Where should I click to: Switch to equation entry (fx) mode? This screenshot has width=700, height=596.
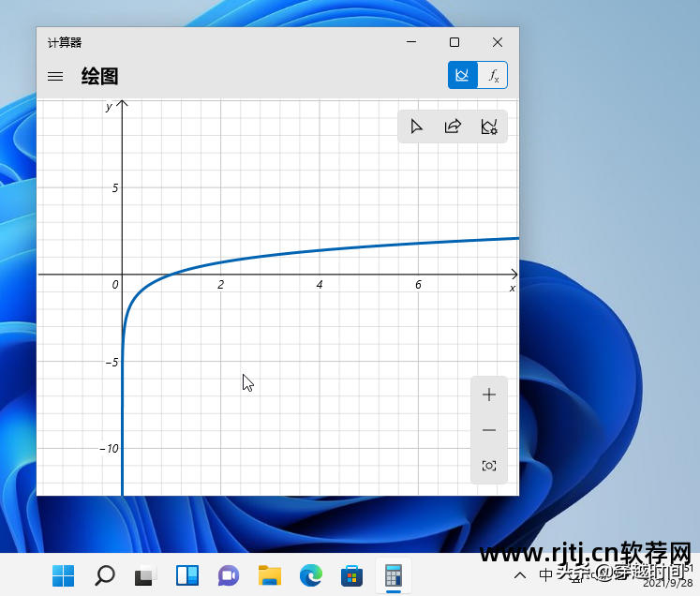click(x=493, y=75)
